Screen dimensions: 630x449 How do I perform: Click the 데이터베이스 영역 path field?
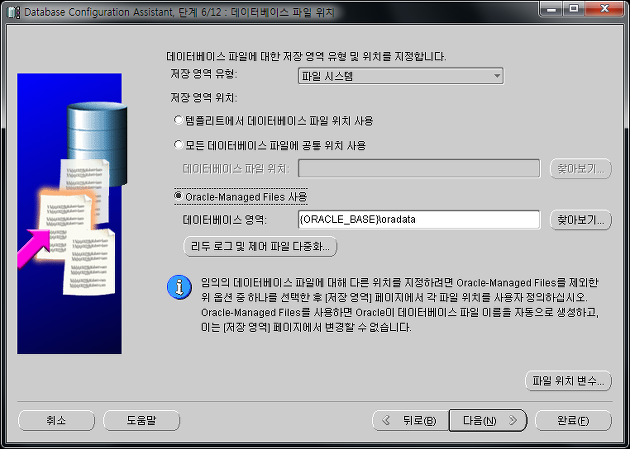(419, 220)
